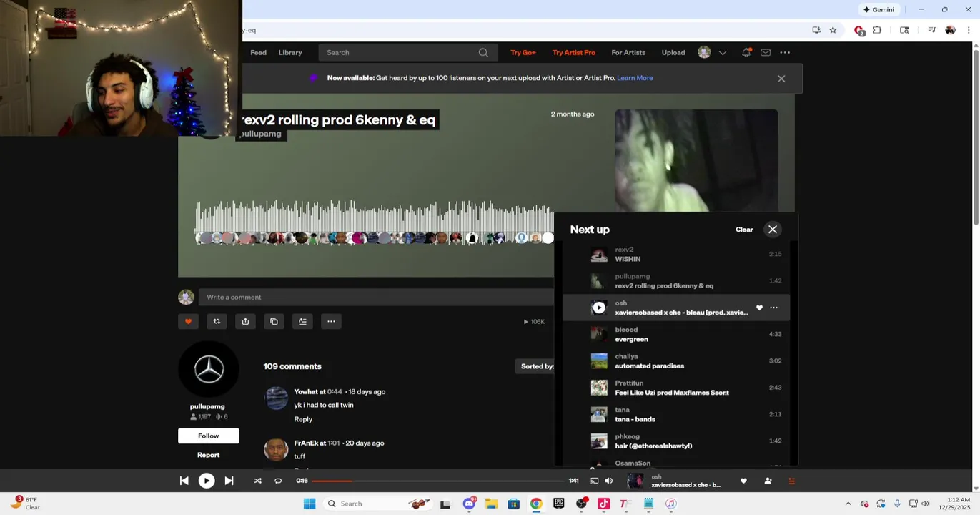Click the Write a comment field
Screen dimensions: 980x515
pos(376,297)
